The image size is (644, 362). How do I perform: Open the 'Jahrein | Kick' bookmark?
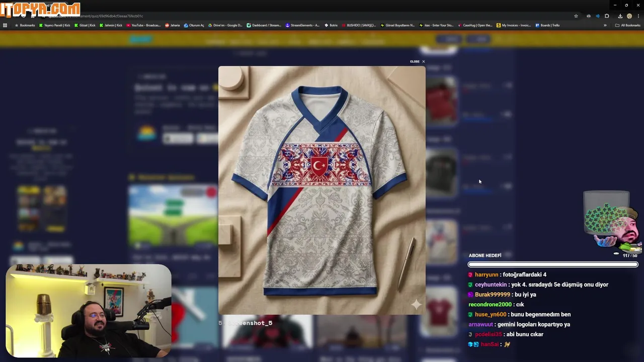pyautogui.click(x=111, y=25)
